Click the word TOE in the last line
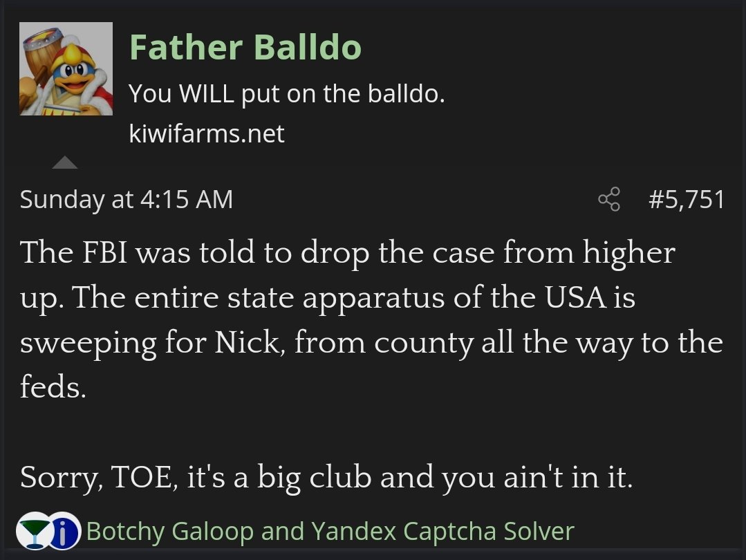Screen dimensions: 746x560 (x=142, y=478)
